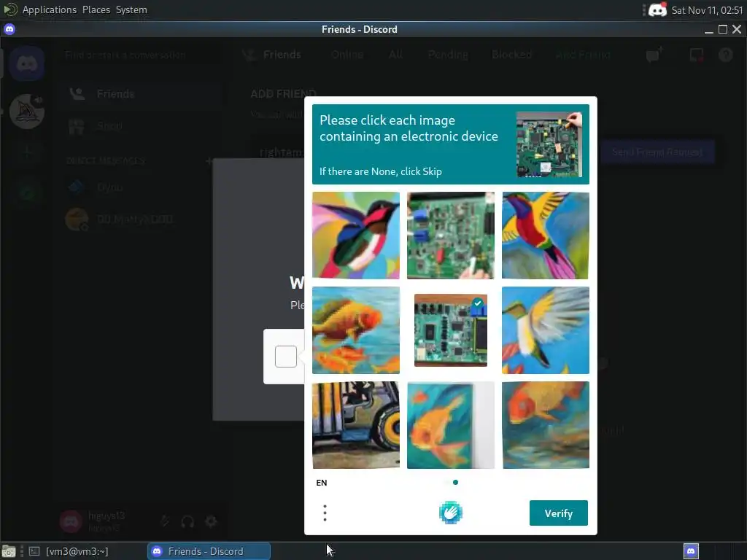Image resolution: width=747 pixels, height=560 pixels.
Task: Click the example circuit board image in the captcha header
Action: (549, 144)
